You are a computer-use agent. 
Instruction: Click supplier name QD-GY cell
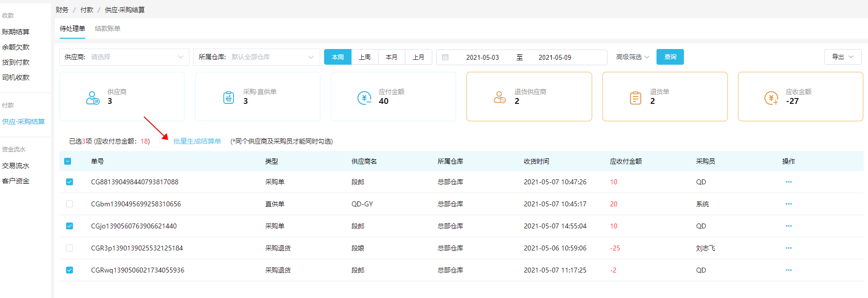(x=362, y=204)
